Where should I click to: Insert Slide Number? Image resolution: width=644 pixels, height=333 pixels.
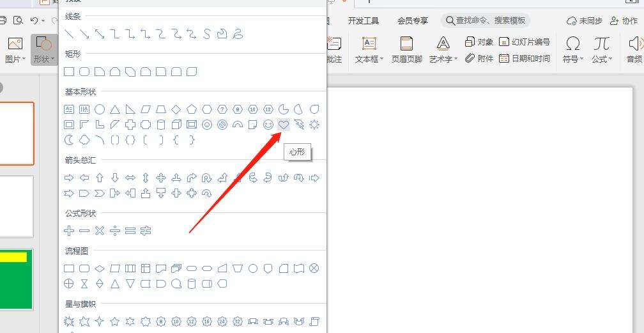524,42
